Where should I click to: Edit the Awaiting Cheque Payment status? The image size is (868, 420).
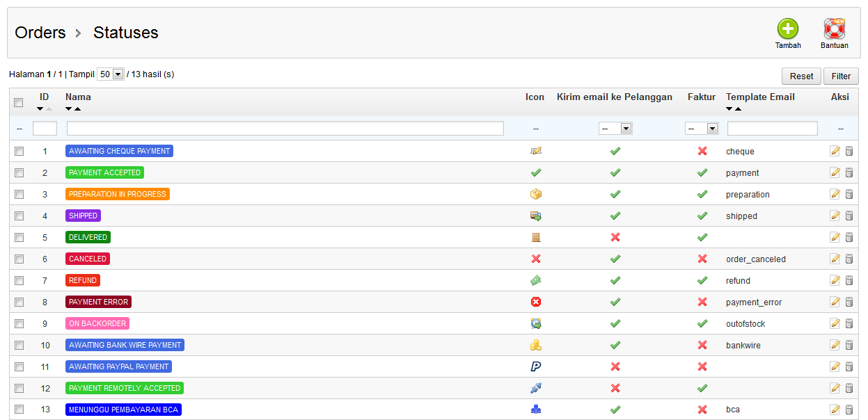[x=835, y=151]
